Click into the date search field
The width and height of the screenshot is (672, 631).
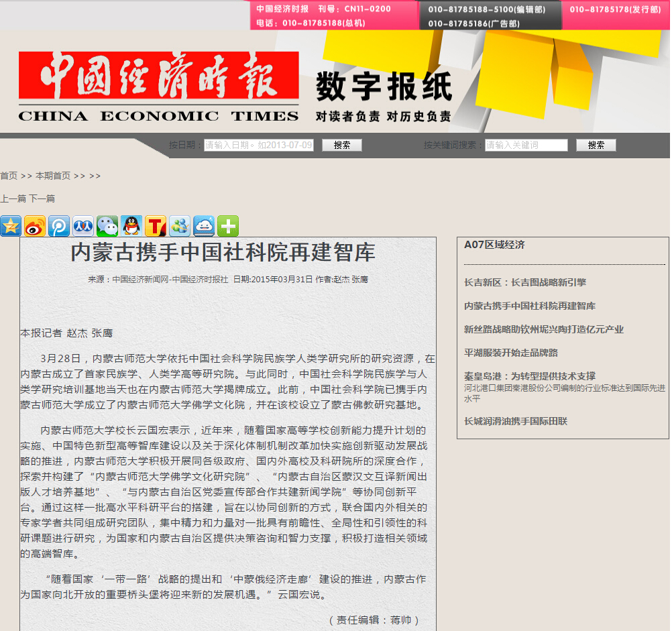259,146
